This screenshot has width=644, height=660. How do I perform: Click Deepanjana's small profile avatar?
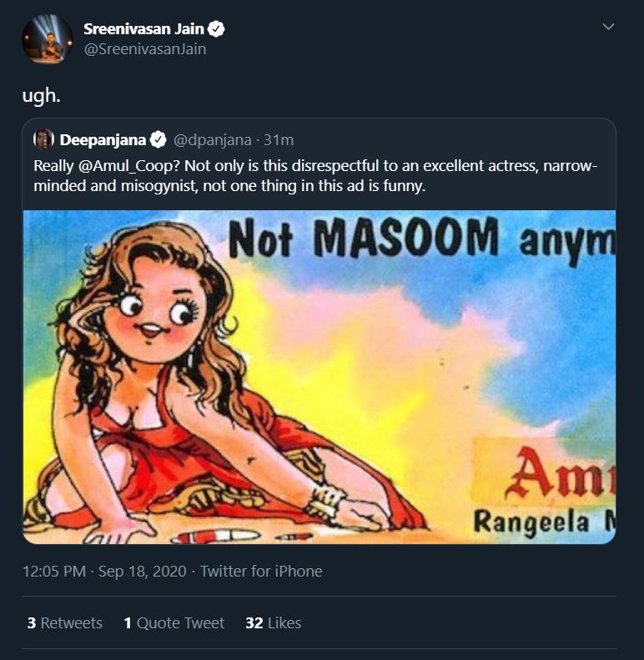43,139
